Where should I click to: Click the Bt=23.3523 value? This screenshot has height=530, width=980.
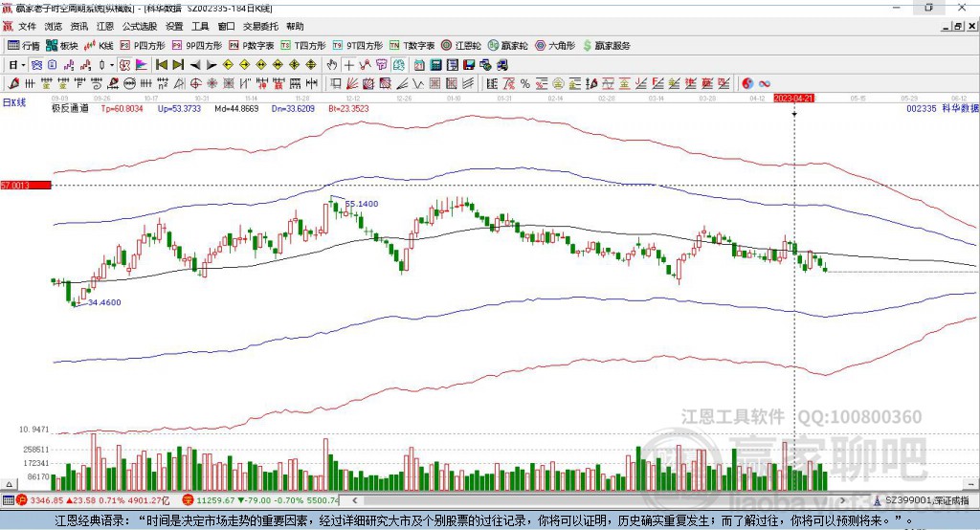[x=348, y=108]
